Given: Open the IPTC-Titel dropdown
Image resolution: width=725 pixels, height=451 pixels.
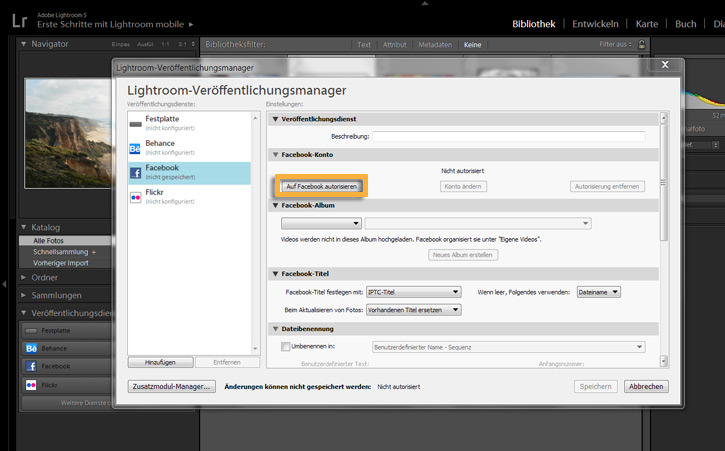Looking at the screenshot, I should click(413, 292).
